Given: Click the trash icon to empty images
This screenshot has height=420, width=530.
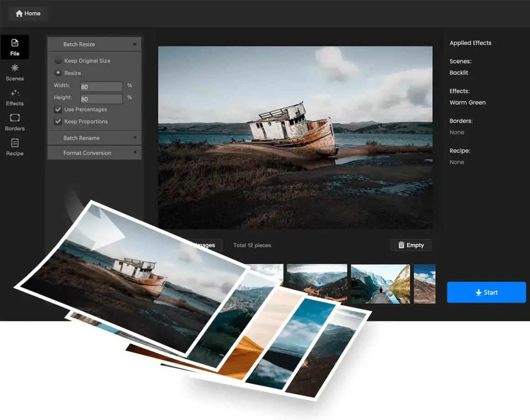Looking at the screenshot, I should 401,245.
